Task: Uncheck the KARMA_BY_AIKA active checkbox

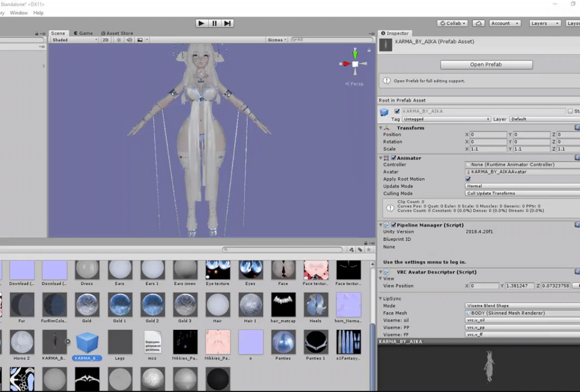Action: tap(397, 111)
